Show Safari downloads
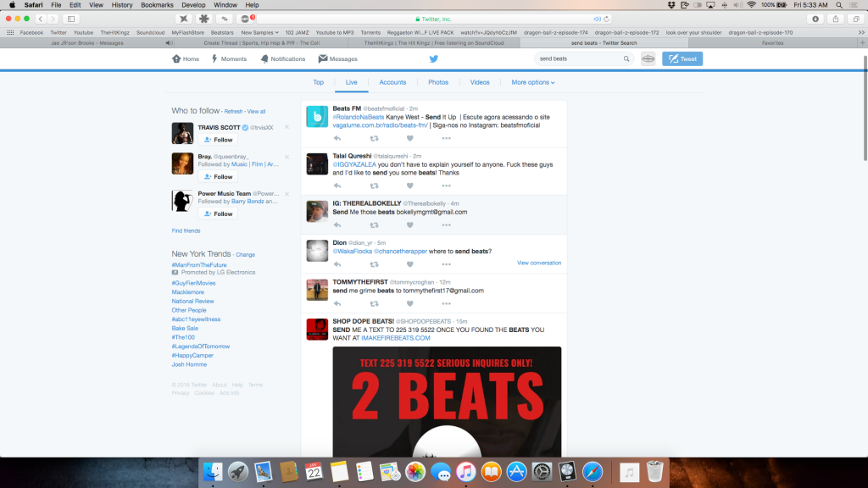868x488 pixels. pos(815,19)
